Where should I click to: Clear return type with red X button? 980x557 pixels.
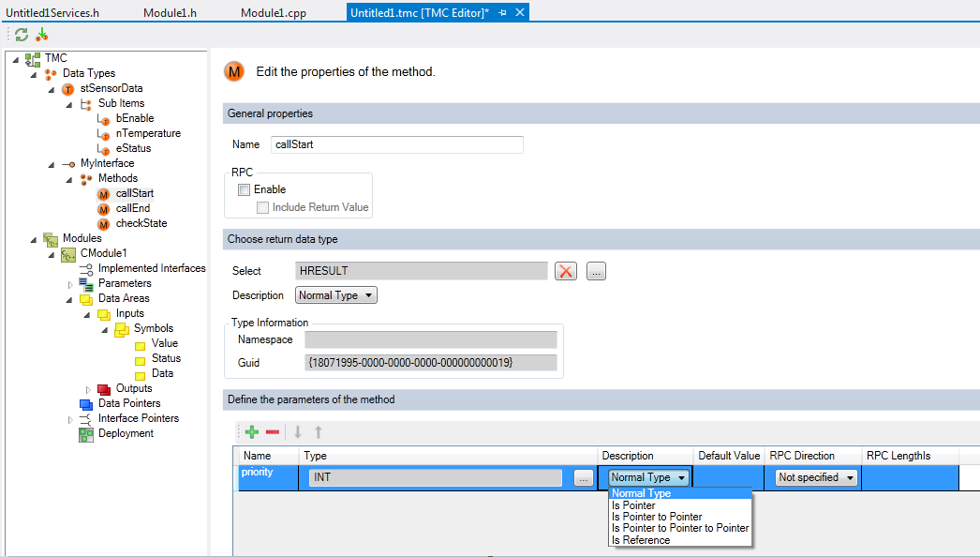pyautogui.click(x=566, y=271)
